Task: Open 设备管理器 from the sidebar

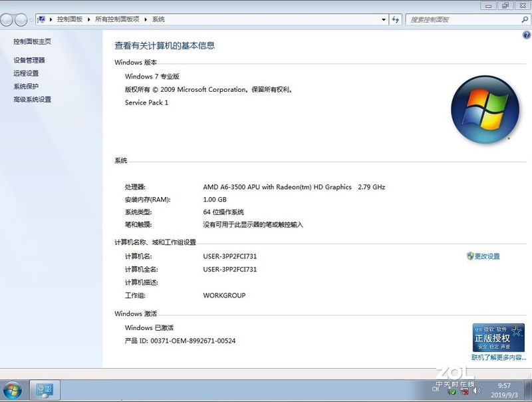Action: coord(29,60)
